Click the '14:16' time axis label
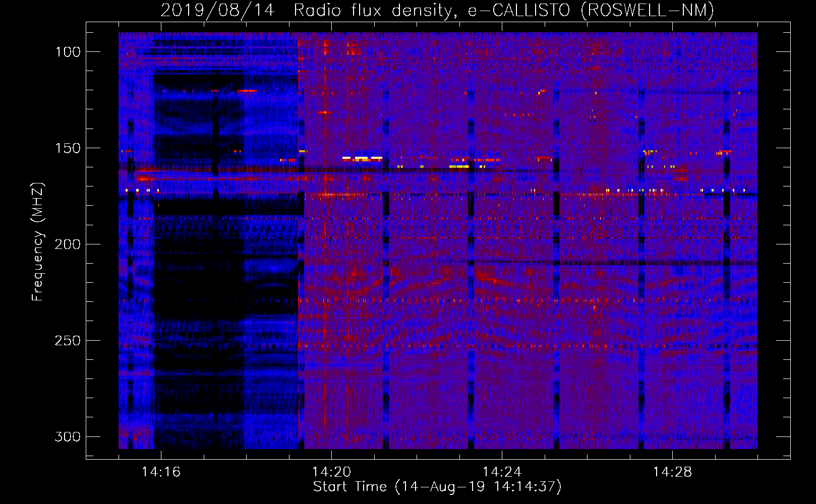Image resolution: width=816 pixels, height=504 pixels. tap(161, 472)
